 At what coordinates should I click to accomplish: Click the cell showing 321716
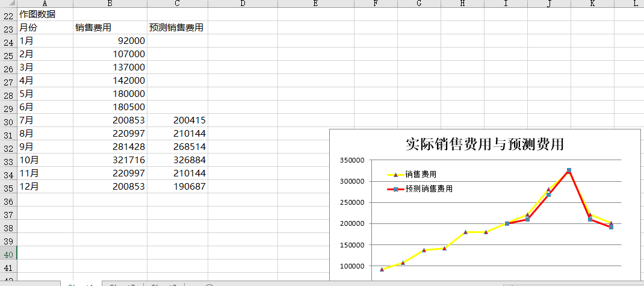click(110, 160)
